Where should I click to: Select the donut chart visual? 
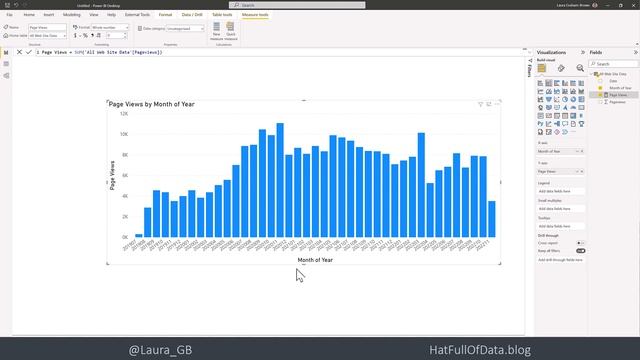point(573,99)
